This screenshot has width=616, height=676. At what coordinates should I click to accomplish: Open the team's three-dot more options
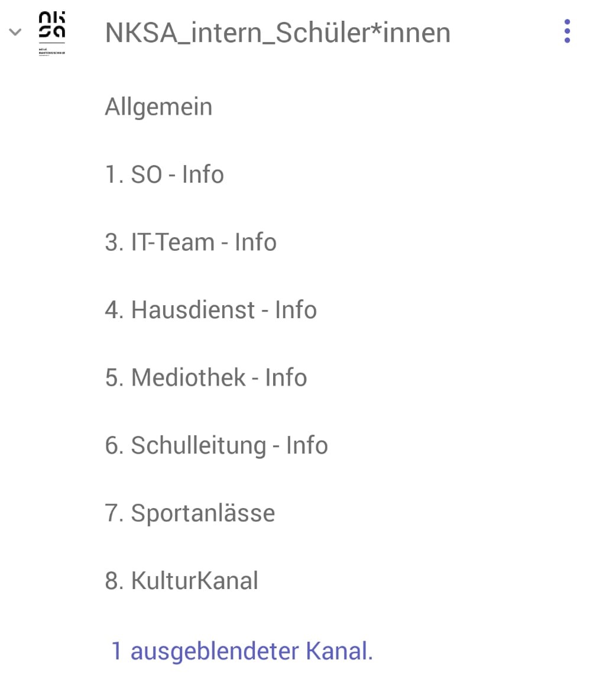coord(567,31)
